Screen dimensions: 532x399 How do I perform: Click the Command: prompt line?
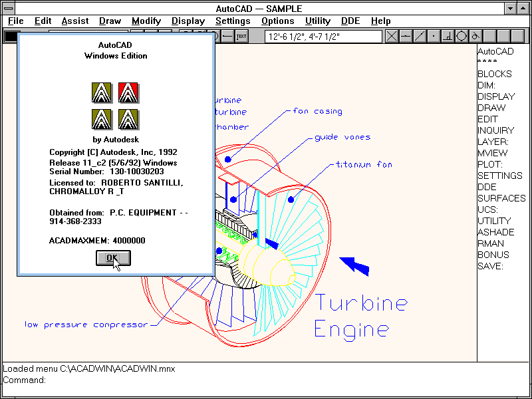[x=24, y=380]
